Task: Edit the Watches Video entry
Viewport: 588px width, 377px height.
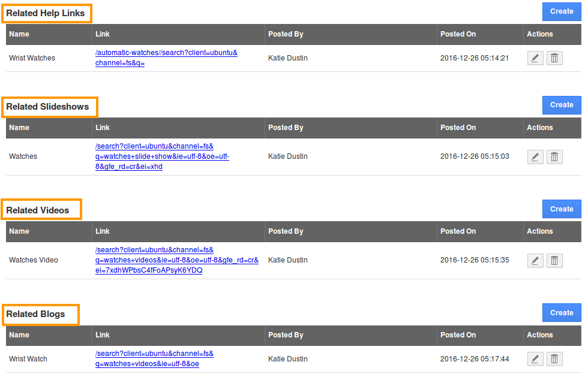Action: pyautogui.click(x=535, y=260)
